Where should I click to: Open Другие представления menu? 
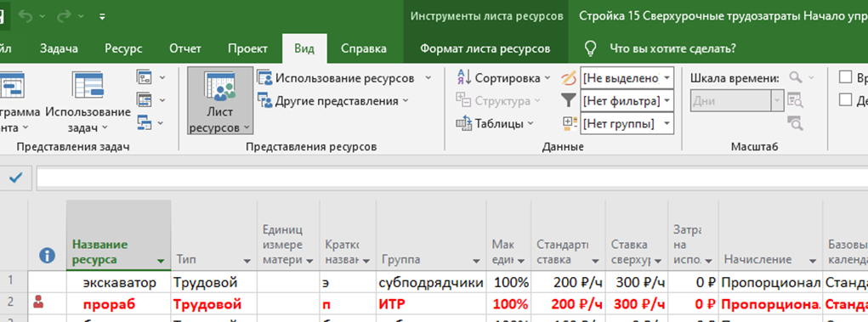coord(334,101)
